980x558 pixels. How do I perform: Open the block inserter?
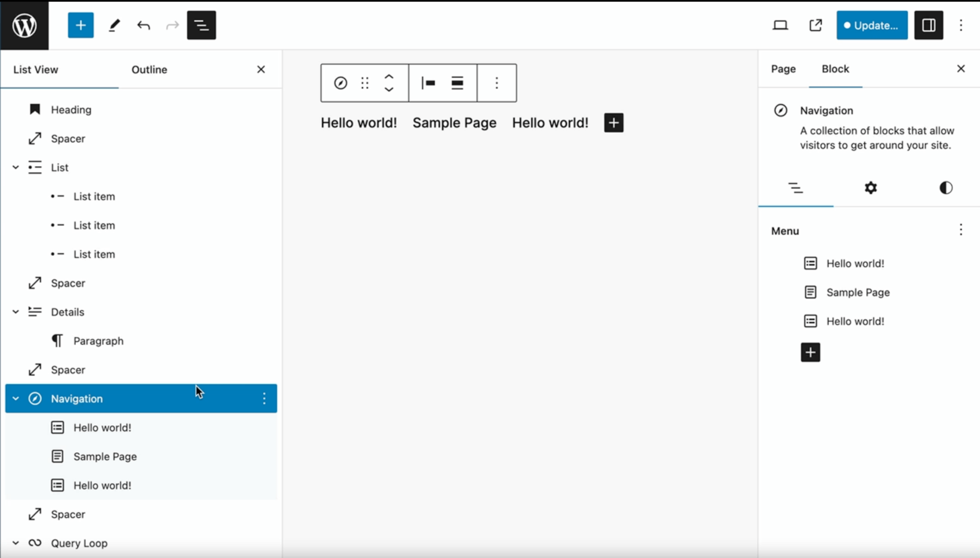tap(80, 25)
